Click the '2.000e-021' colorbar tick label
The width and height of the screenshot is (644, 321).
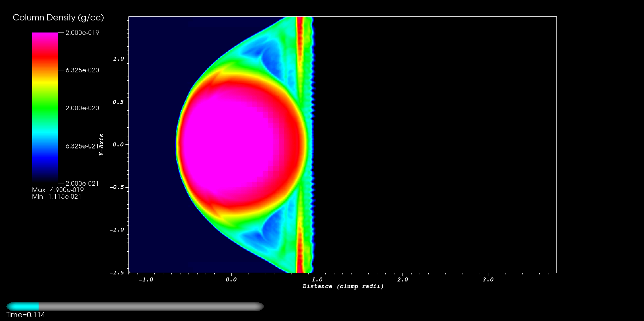82,184
